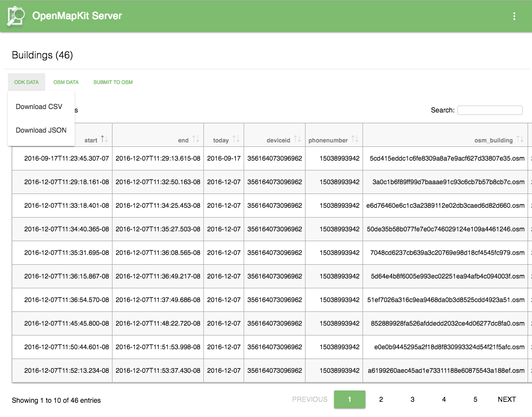This screenshot has width=532, height=417.
Task: Sort table by end column arrows
Action: point(196,139)
